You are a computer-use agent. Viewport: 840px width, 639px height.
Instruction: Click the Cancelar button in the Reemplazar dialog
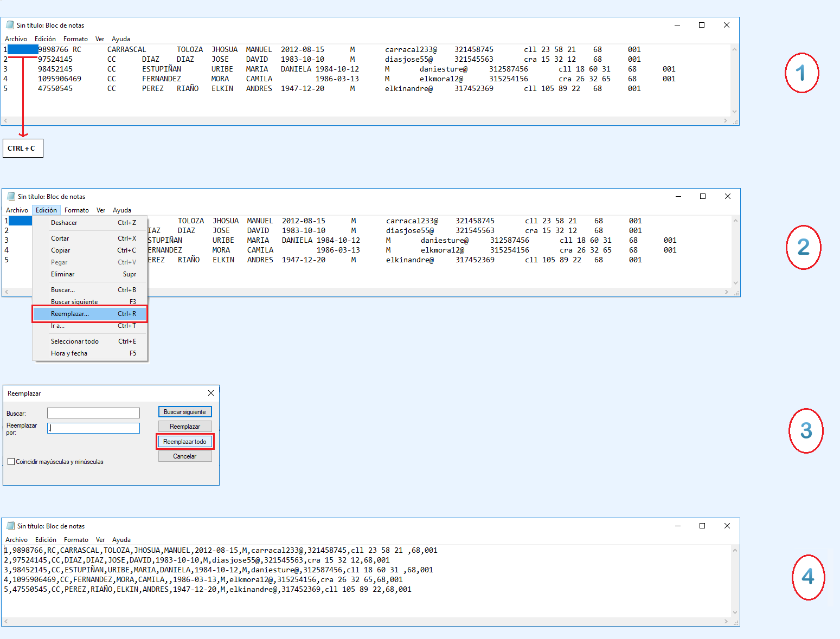(184, 456)
